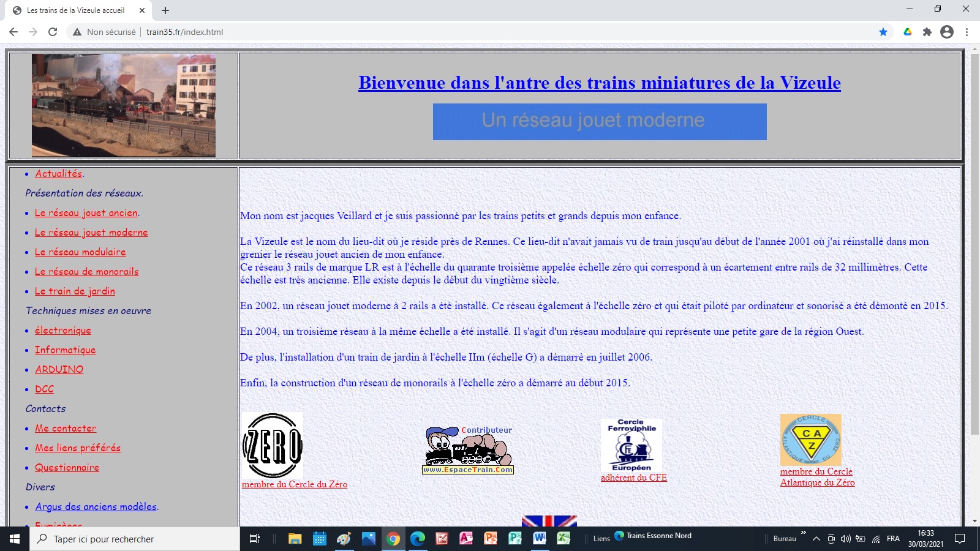Open File Explorer from the taskbar

click(295, 539)
